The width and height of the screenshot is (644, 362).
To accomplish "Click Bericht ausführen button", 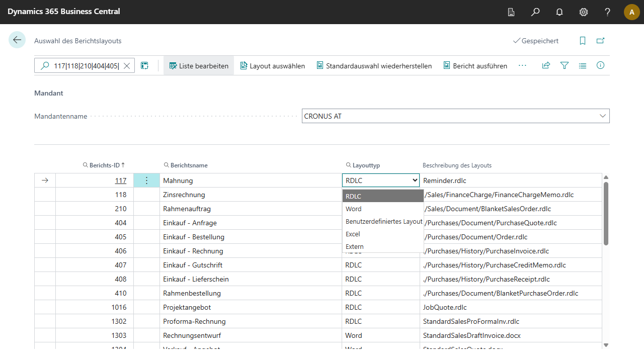I will click(x=475, y=66).
